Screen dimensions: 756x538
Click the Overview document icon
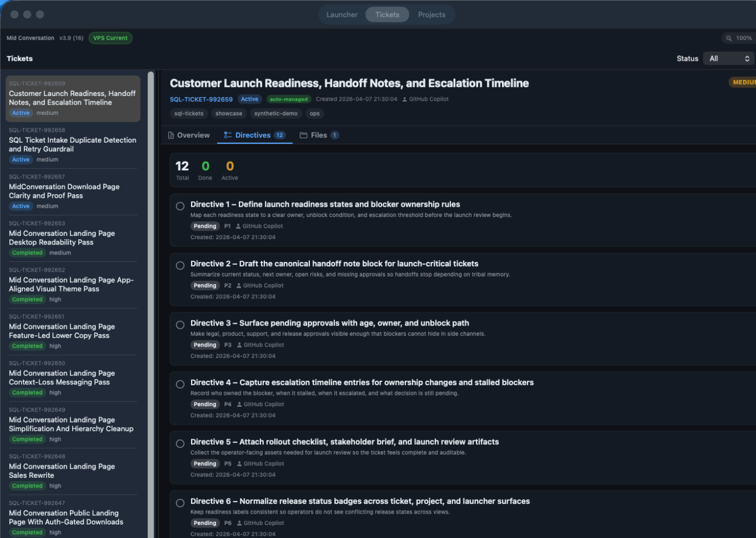pyautogui.click(x=170, y=135)
